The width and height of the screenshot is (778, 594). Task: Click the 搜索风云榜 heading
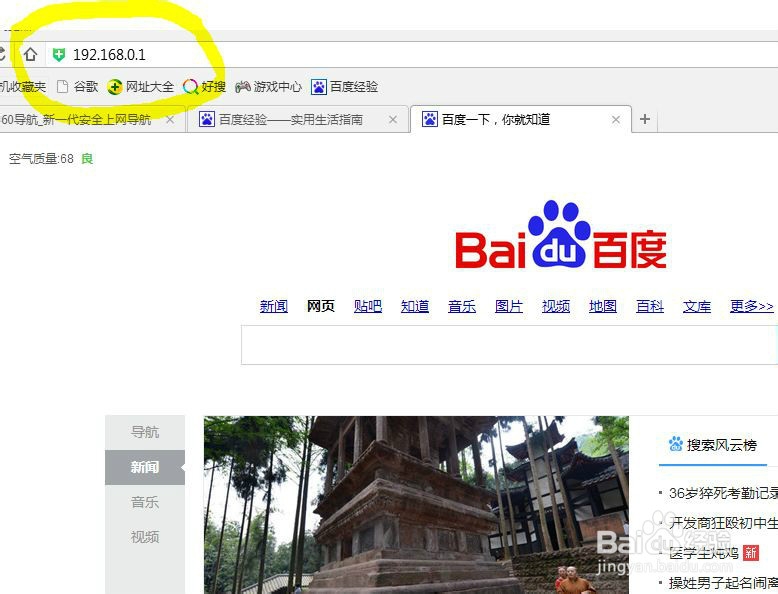721,445
